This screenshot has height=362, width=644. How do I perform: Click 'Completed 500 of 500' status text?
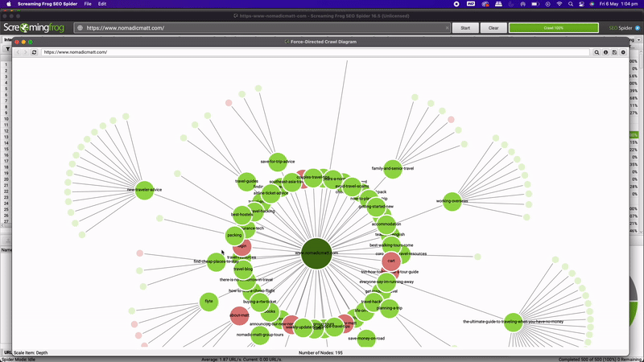pyautogui.click(x=601, y=359)
